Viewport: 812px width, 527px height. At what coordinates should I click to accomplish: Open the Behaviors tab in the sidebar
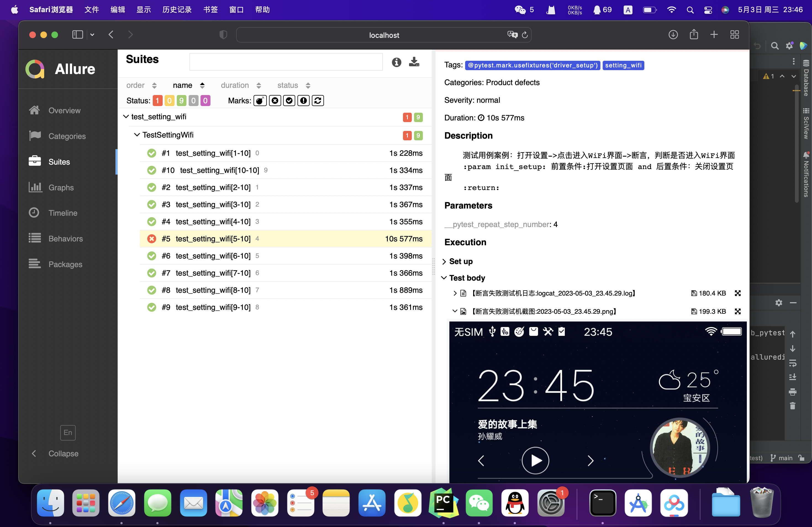click(x=65, y=238)
